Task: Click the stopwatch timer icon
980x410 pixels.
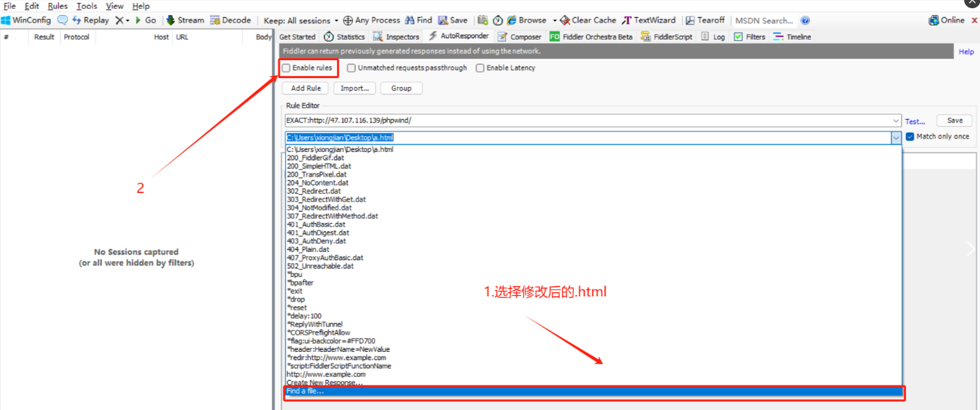Action: point(498,21)
